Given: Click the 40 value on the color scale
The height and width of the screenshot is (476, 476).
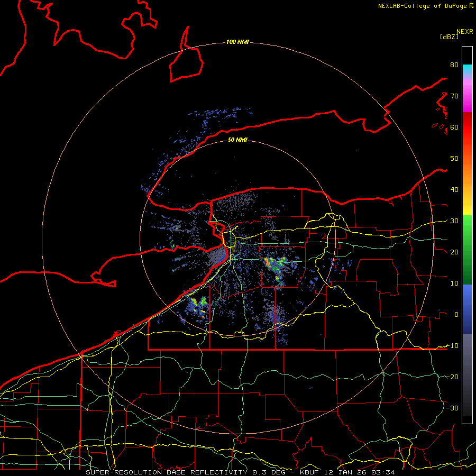Looking at the screenshot, I should coord(454,190).
